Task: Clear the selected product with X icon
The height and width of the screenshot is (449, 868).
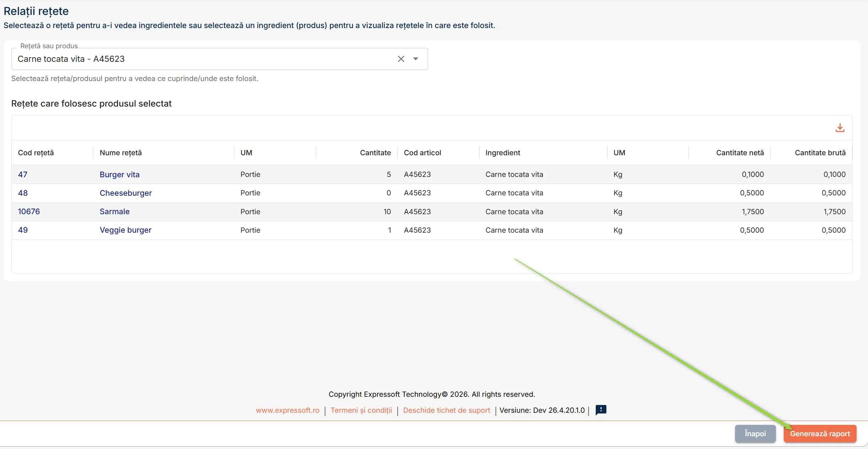Action: tap(401, 59)
